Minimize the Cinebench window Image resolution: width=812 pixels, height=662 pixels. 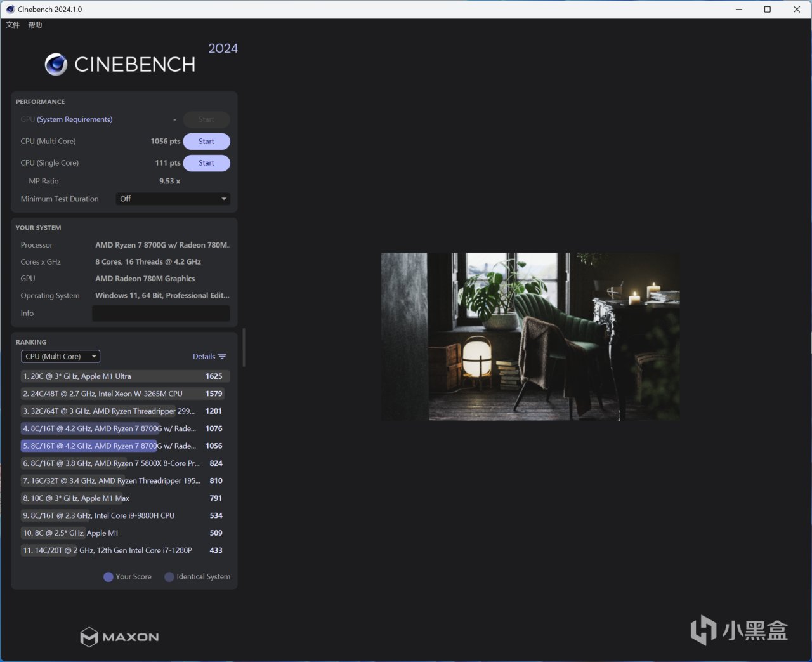739,10
